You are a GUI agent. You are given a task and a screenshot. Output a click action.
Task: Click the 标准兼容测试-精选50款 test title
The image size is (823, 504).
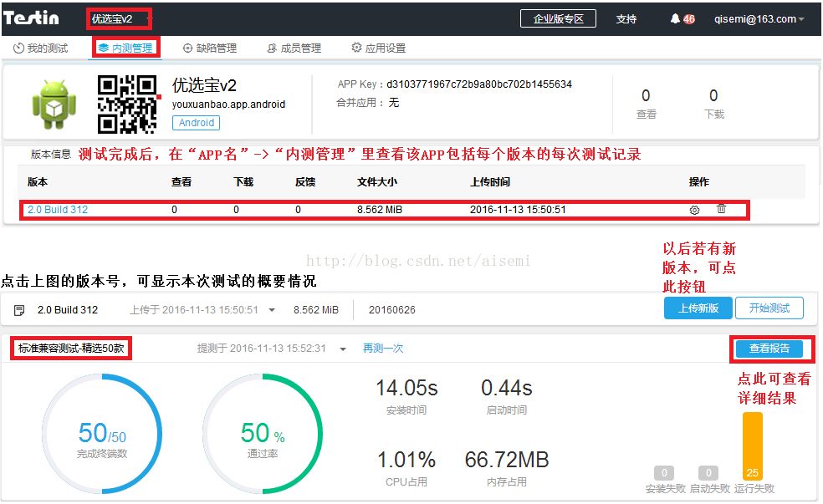coord(71,349)
